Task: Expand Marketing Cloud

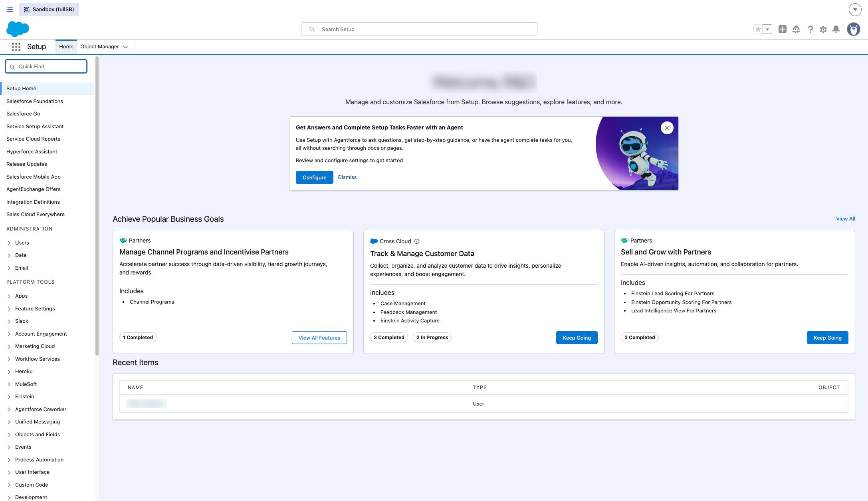Action: (x=9, y=346)
